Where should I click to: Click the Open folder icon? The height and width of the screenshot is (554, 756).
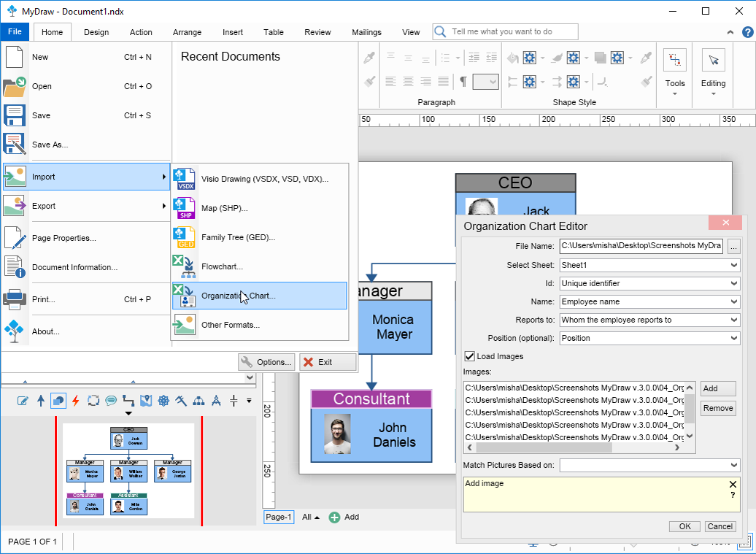pyautogui.click(x=15, y=86)
